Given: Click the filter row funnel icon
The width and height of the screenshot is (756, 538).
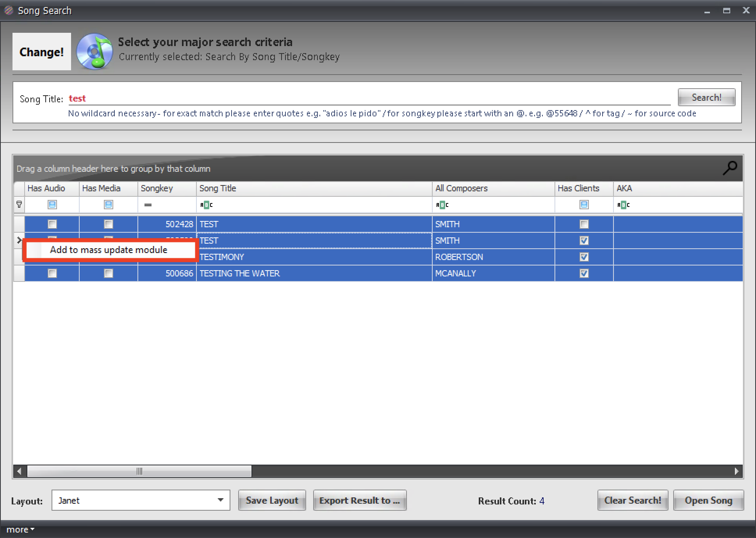Looking at the screenshot, I should click(19, 204).
